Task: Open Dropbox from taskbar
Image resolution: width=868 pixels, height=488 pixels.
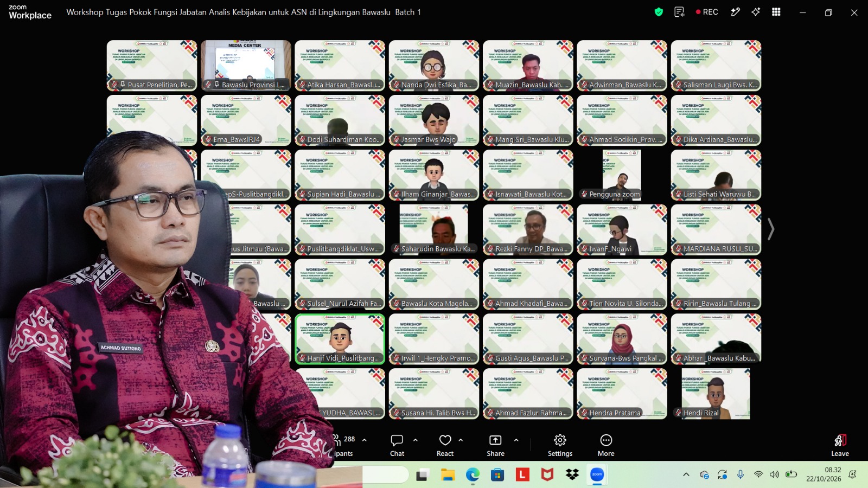Action: 572,475
